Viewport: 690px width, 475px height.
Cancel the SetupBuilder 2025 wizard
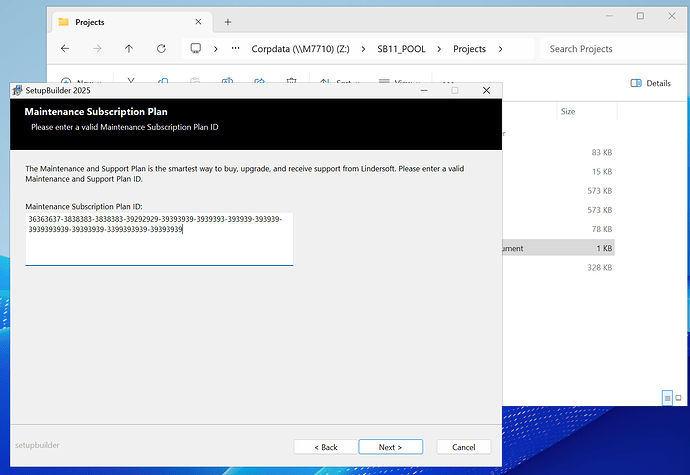pyautogui.click(x=464, y=447)
